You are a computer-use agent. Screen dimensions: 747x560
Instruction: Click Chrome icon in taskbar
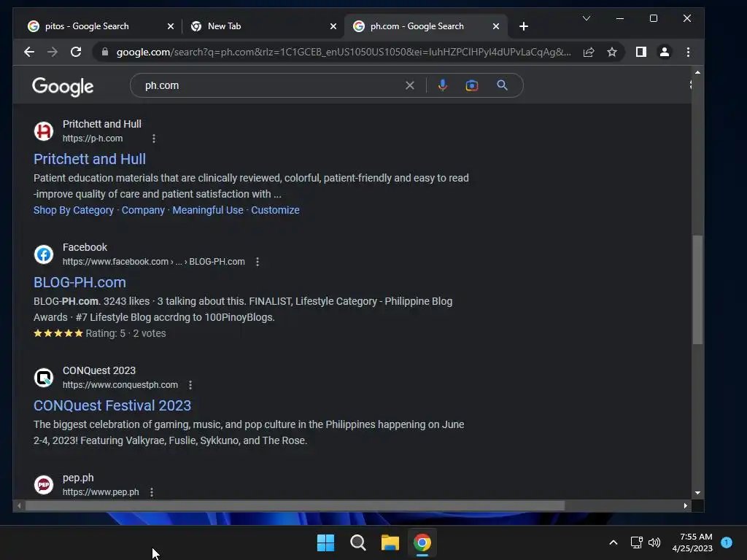422,542
